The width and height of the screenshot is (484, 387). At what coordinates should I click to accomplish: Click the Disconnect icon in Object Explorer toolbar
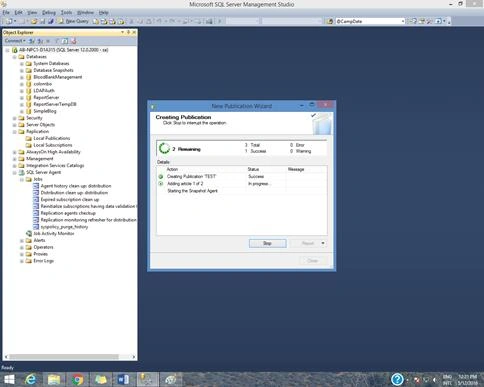coord(40,41)
